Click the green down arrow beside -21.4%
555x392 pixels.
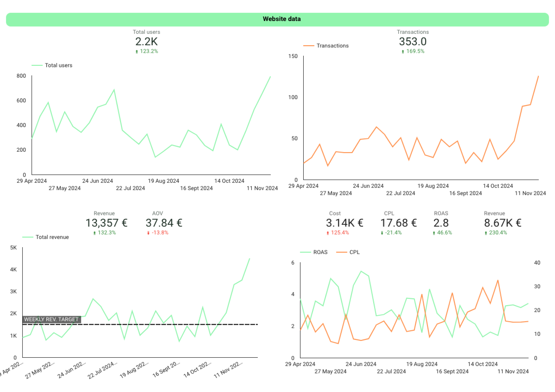[x=382, y=233]
